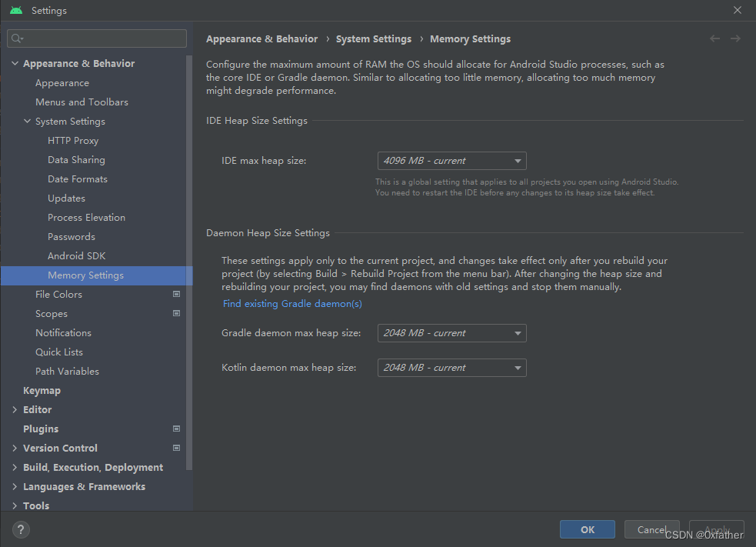
Task: Click System Settings in breadcrumb
Action: 374,39
